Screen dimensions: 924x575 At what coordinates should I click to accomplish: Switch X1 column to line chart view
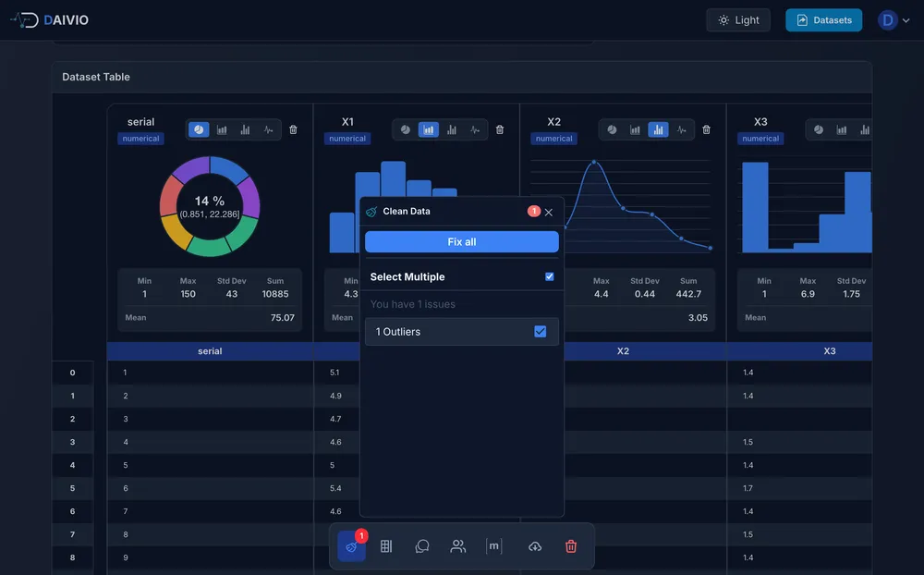coord(475,129)
